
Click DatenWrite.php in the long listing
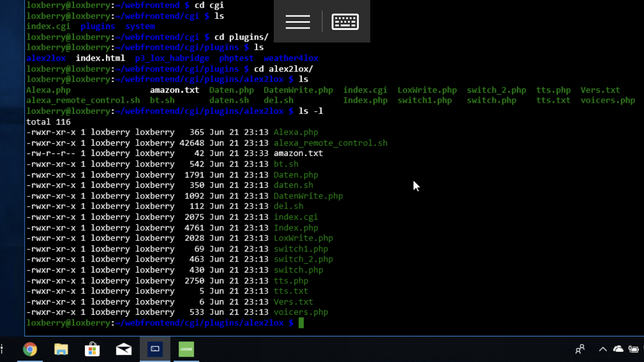308,196
